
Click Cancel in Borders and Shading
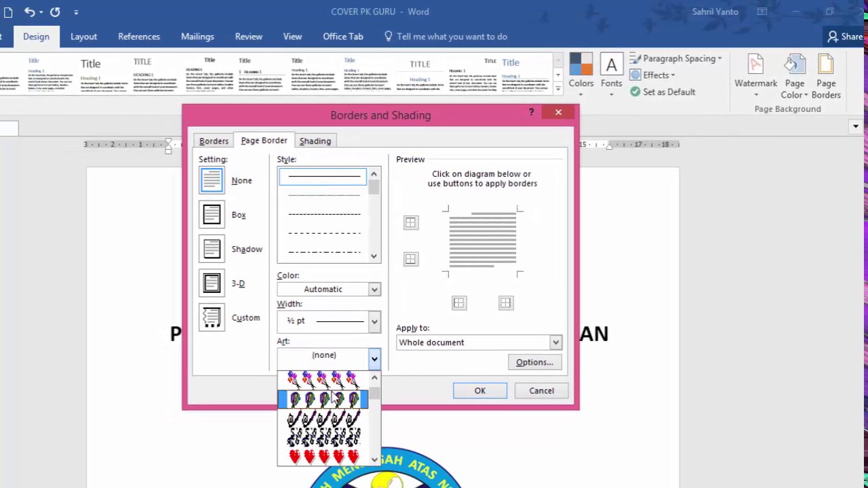(541, 390)
